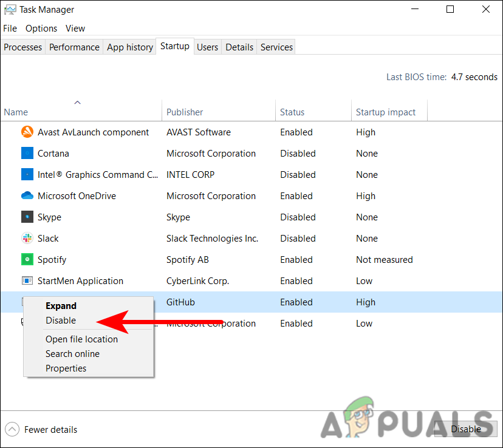This screenshot has height=448, width=503.
Task: Open the View menu
Action: [x=75, y=29]
